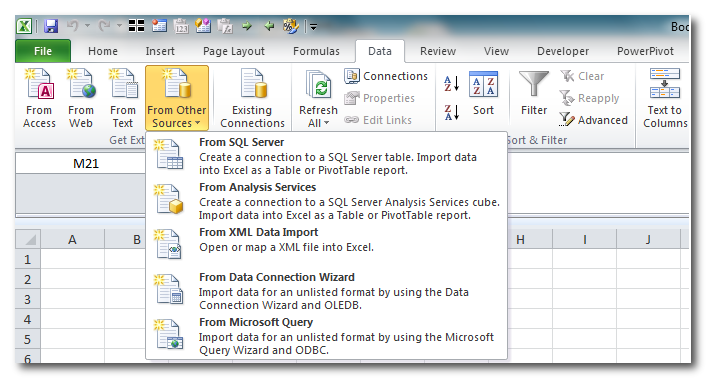This screenshot has height=378, width=706.
Task: Clear the current filter
Action: point(582,76)
